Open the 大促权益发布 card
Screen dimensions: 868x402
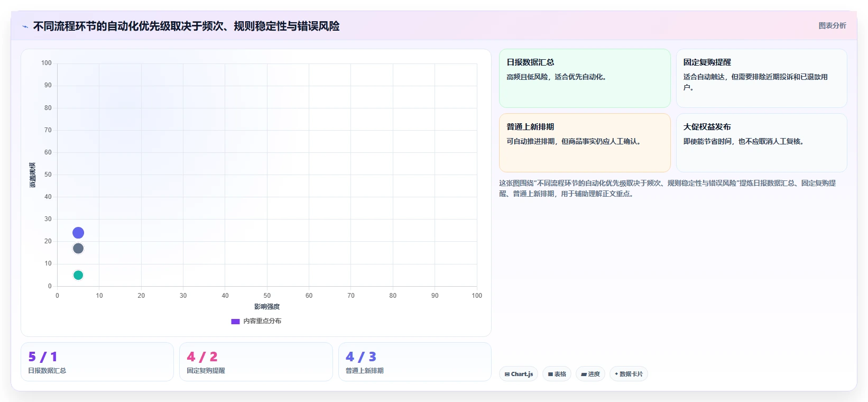[761, 143]
